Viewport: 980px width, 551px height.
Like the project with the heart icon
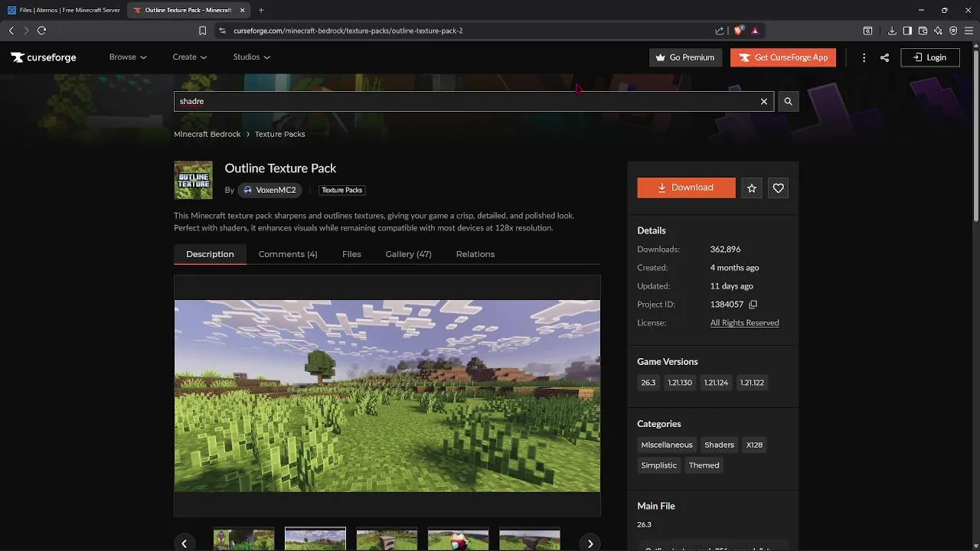778,187
